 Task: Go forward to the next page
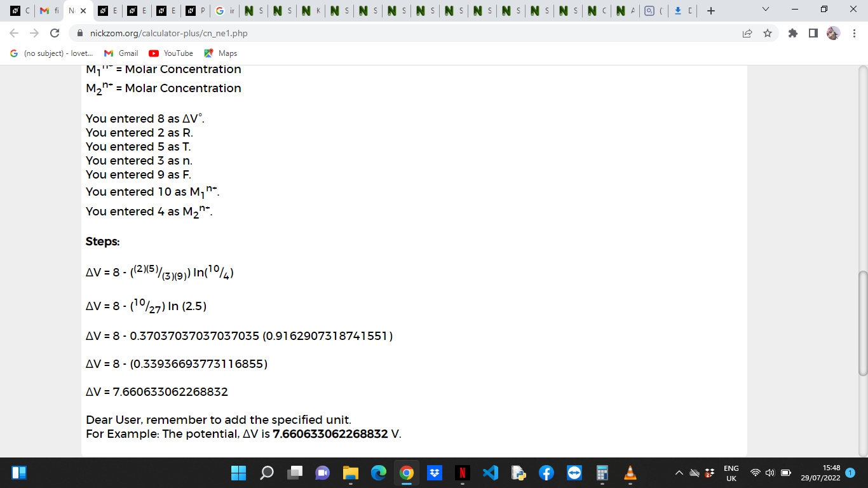click(34, 33)
